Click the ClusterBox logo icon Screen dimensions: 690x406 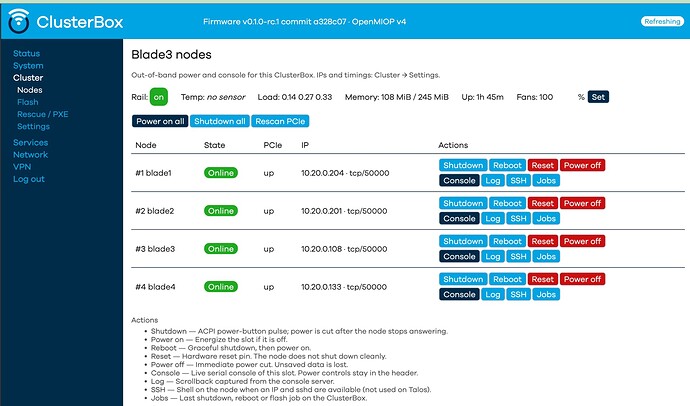pyautogui.click(x=19, y=21)
